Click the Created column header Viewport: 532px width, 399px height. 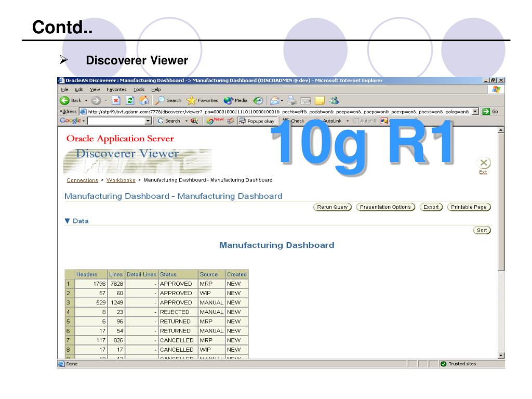237,274
